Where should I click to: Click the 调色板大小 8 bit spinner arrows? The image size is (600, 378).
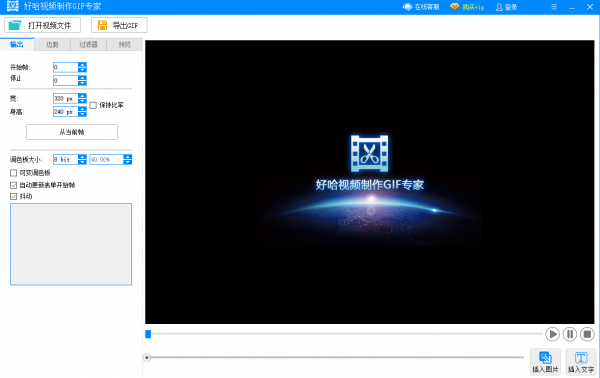click(82, 160)
